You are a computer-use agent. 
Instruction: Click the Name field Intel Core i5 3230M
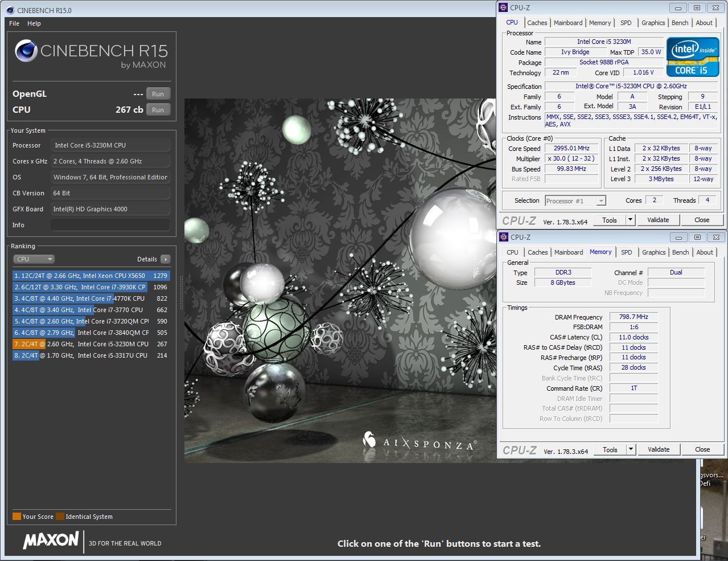coord(604,42)
